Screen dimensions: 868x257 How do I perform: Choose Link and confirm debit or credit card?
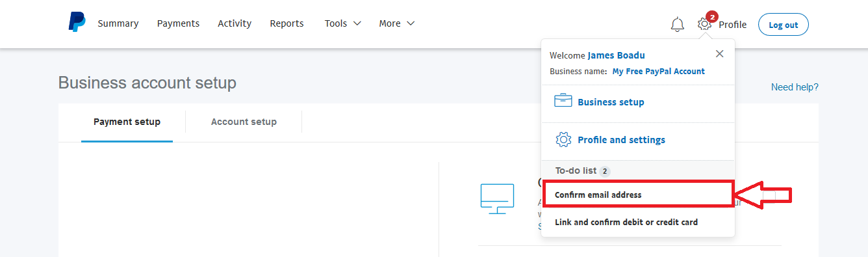point(626,223)
